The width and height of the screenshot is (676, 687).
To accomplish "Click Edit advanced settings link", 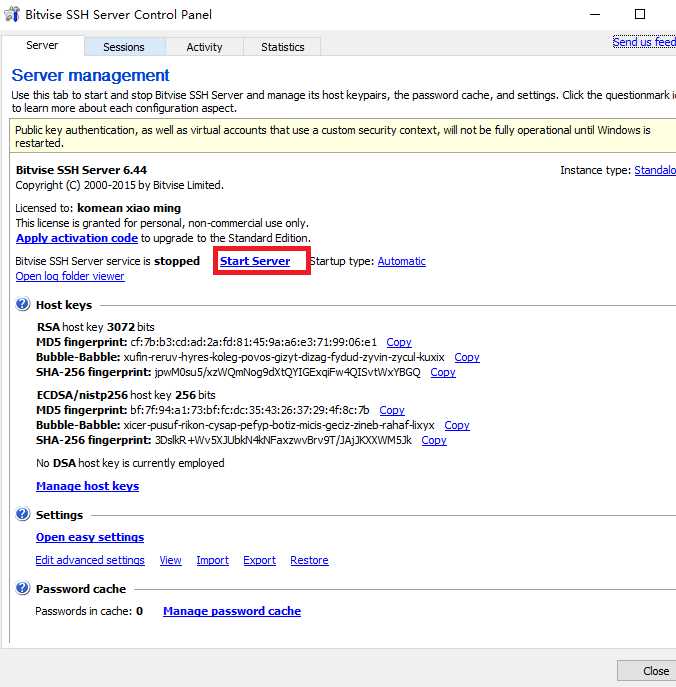I will coord(90,560).
